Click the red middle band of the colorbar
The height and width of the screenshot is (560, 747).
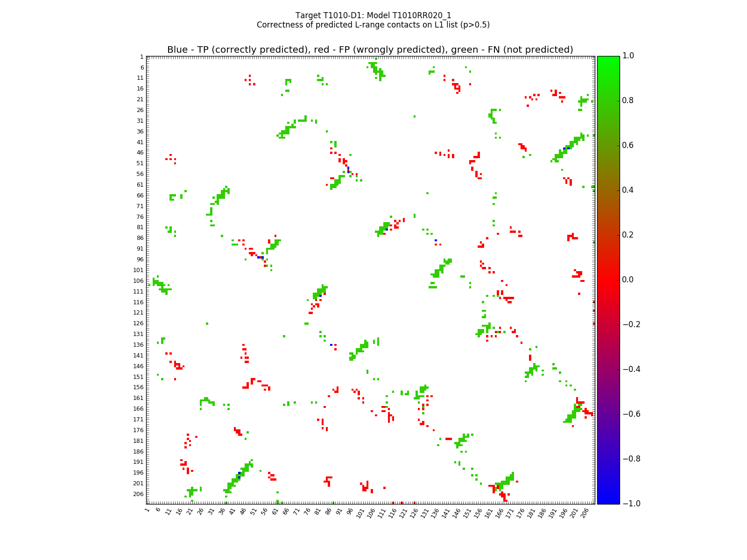[608, 280]
